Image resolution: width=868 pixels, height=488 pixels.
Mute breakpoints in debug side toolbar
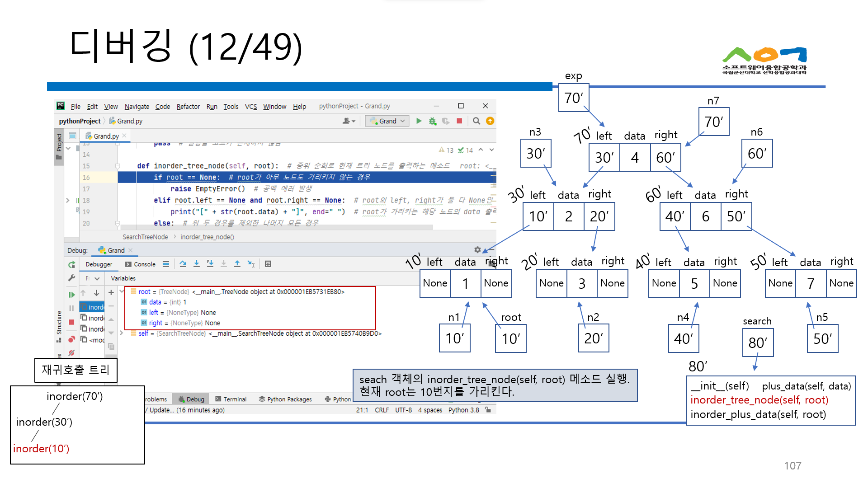(x=71, y=353)
